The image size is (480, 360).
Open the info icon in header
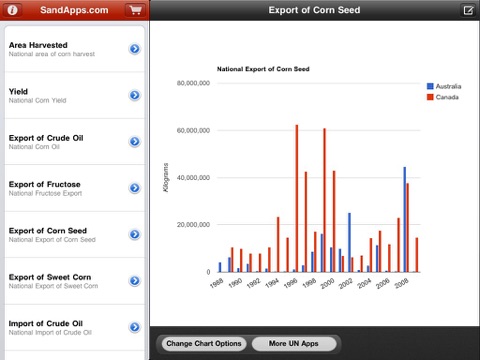[x=12, y=10]
